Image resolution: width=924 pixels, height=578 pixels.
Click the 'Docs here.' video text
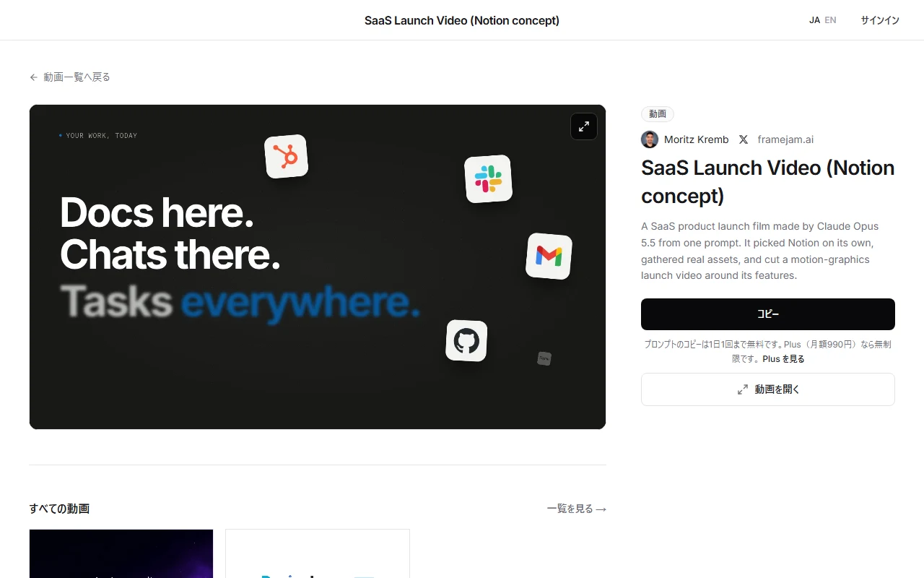[157, 212]
